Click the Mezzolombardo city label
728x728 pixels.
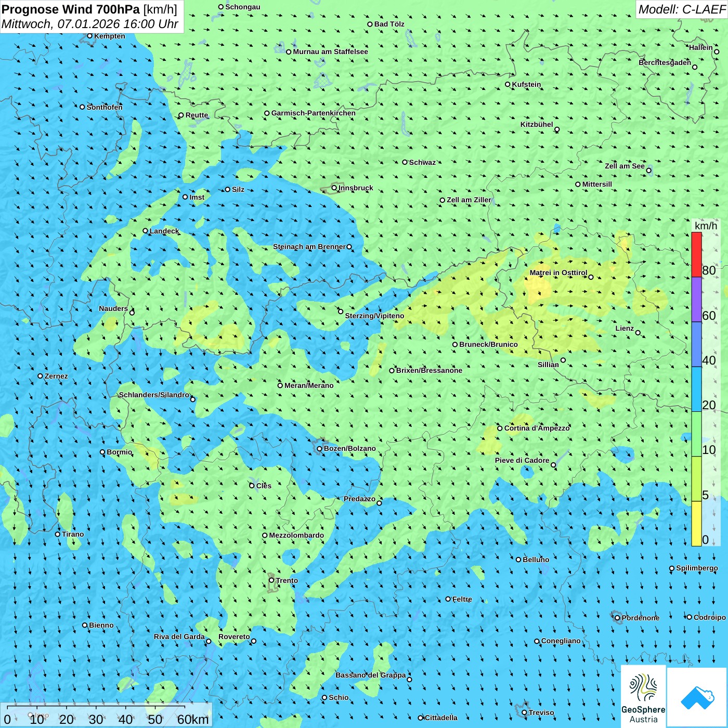point(296,535)
